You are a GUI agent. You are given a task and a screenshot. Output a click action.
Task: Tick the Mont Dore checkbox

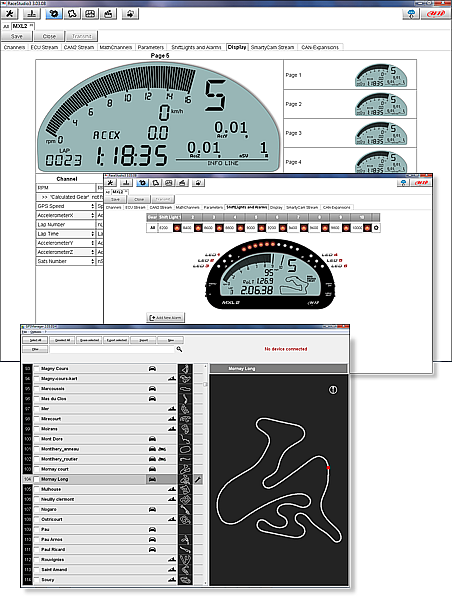pos(37,439)
